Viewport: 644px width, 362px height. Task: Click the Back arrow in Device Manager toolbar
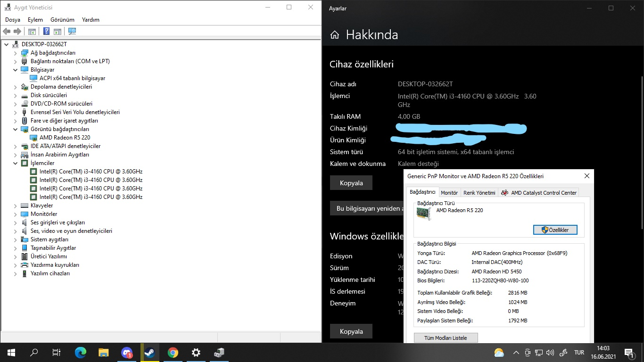pos(7,32)
